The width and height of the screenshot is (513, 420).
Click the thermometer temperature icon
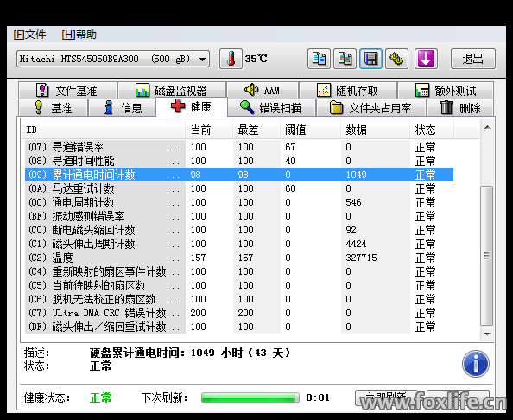pos(231,59)
